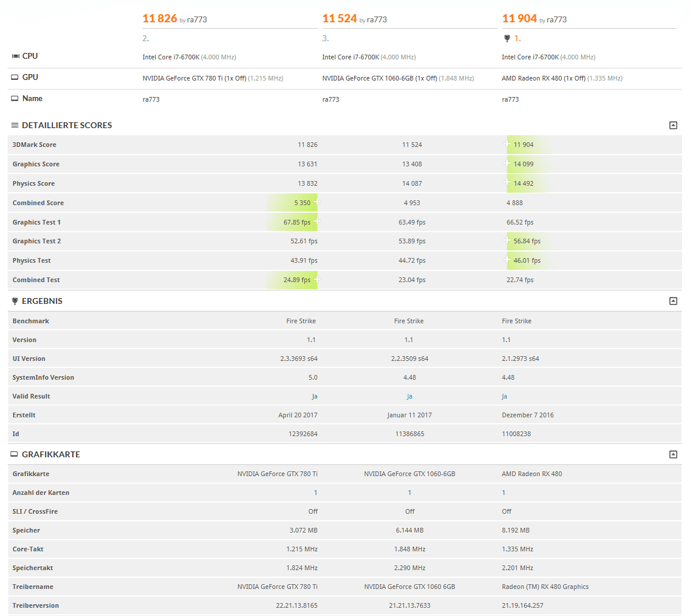The image size is (692, 616).
Task: Click the SLI / CrossFire row label
Action: click(x=35, y=512)
